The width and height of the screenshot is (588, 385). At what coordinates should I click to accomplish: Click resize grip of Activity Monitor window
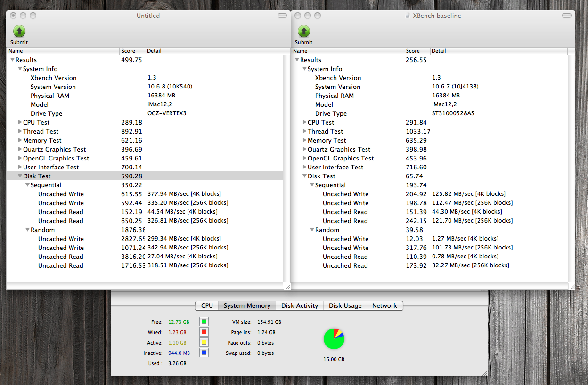[x=484, y=372]
